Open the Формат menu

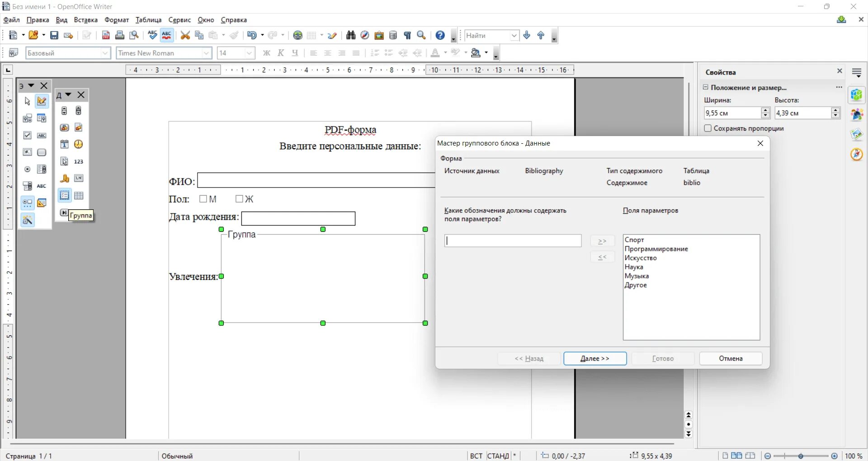117,20
